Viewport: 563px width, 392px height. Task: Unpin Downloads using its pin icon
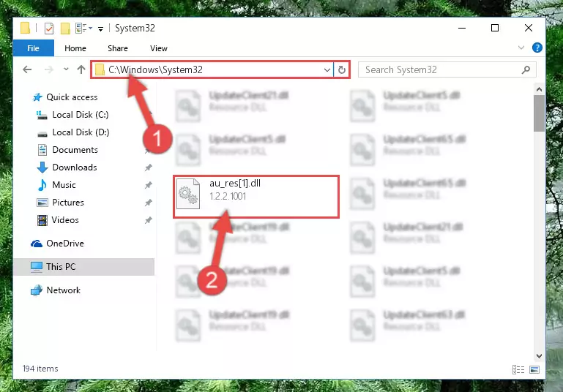(149, 167)
